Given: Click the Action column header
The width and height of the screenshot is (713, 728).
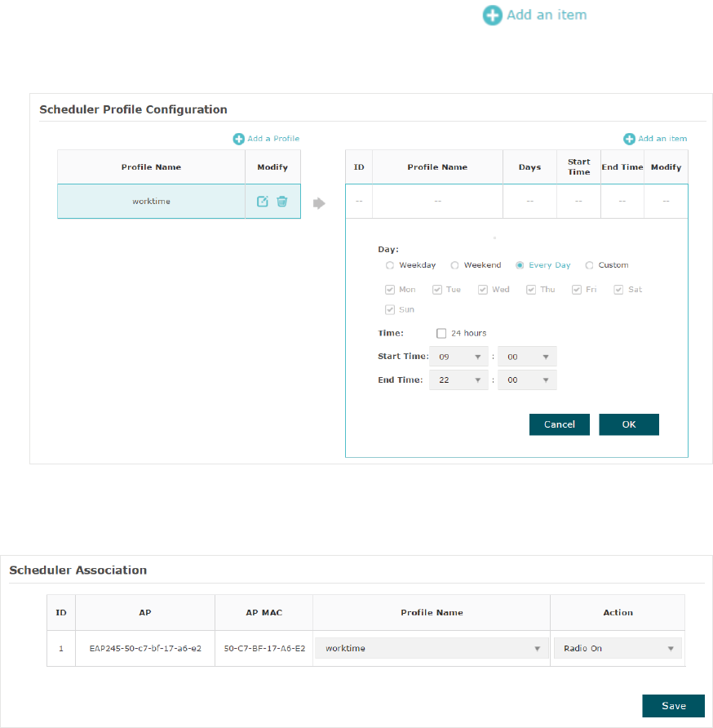Looking at the screenshot, I should 618,612.
